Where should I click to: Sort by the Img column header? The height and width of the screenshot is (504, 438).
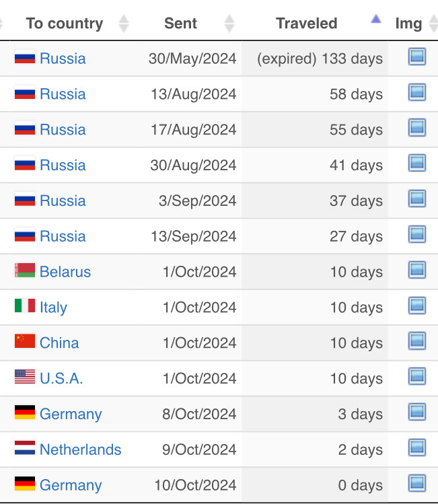point(408,24)
